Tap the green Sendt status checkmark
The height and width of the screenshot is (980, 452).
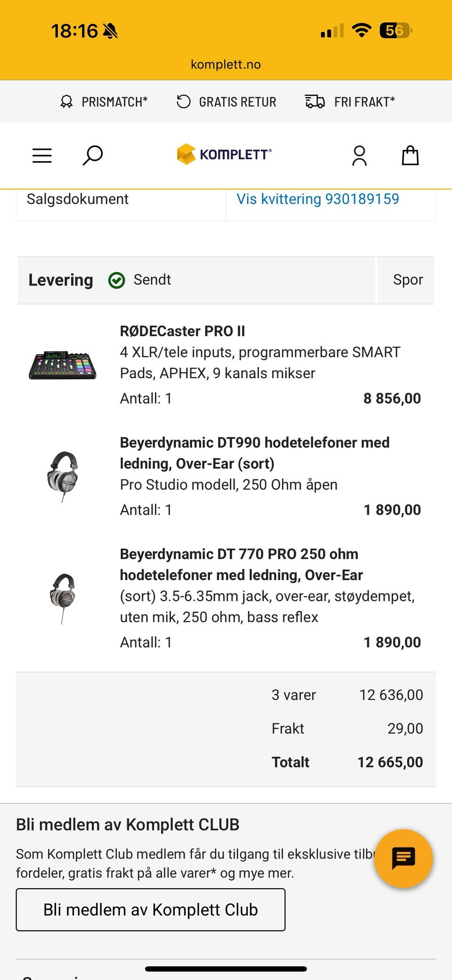pyautogui.click(x=116, y=280)
